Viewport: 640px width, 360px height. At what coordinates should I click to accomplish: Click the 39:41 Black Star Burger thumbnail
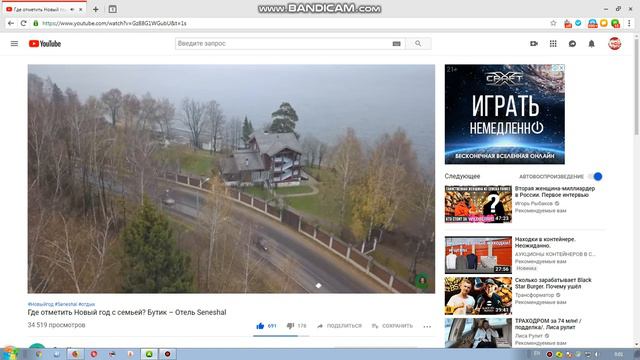click(x=478, y=296)
